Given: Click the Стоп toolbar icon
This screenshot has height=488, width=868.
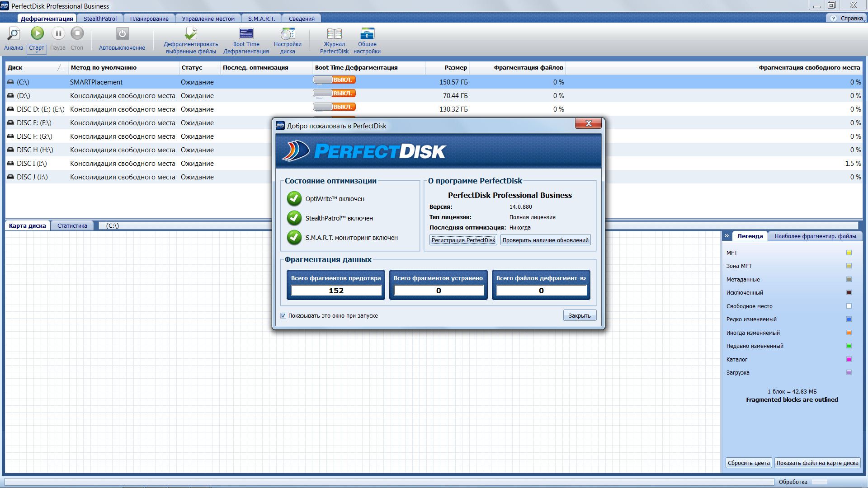Looking at the screenshot, I should tap(77, 33).
